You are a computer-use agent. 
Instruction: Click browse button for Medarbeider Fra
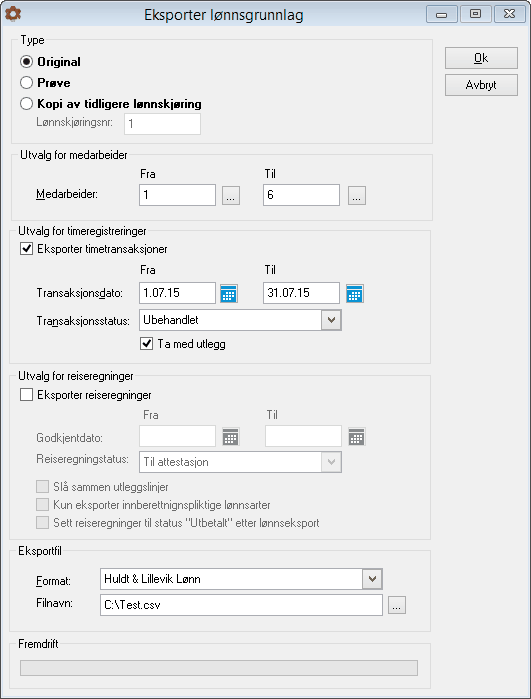[231, 195]
